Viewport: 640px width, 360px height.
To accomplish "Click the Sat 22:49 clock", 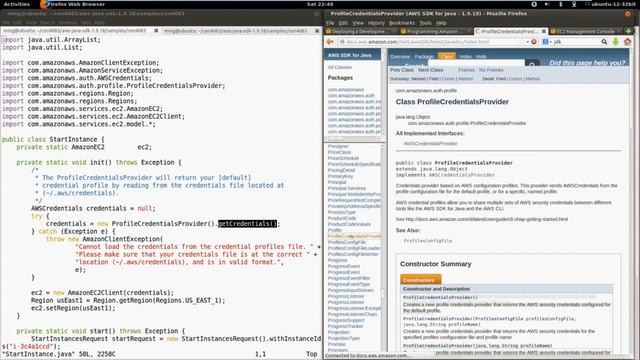I will point(320,4).
